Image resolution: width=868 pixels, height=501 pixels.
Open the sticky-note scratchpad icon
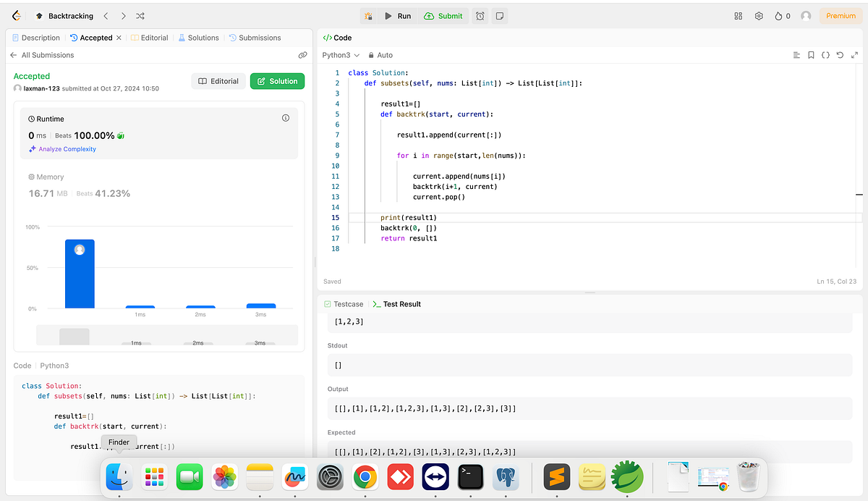499,15
